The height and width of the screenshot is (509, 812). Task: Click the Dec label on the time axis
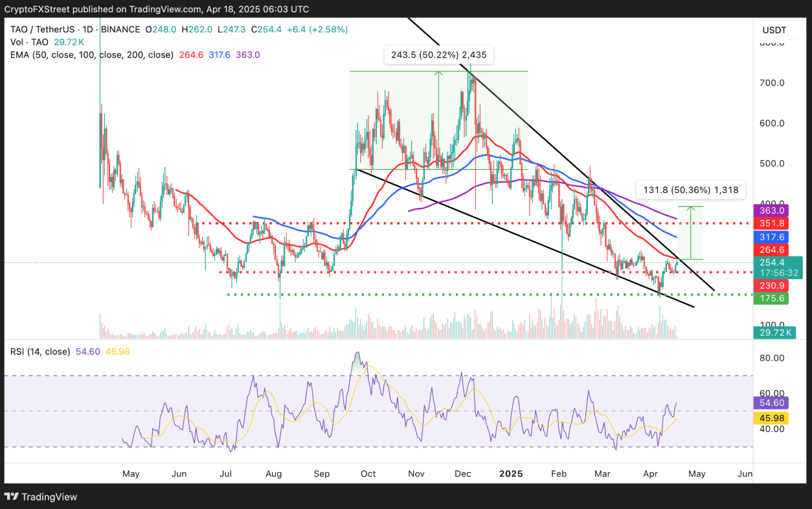[462, 474]
